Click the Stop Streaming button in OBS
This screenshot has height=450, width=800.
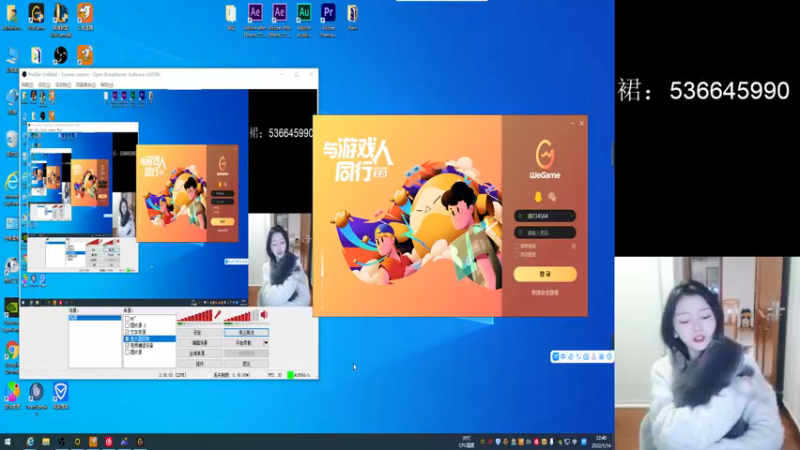(246, 333)
